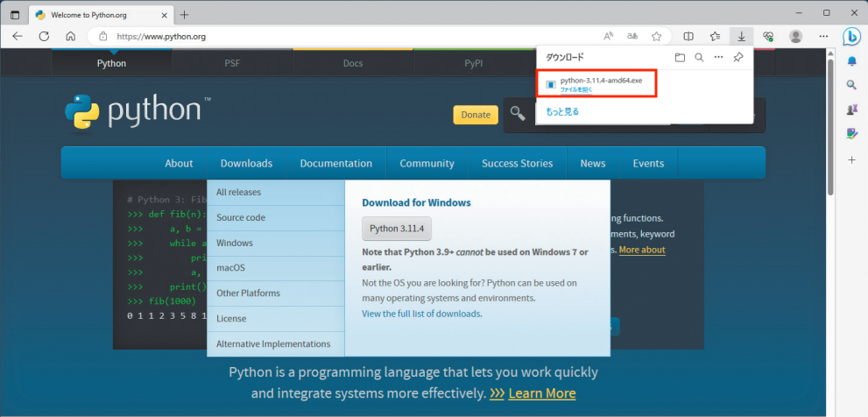Open the sidebar note-drawing tool icon
This screenshot has width=868, height=417.
click(x=852, y=134)
